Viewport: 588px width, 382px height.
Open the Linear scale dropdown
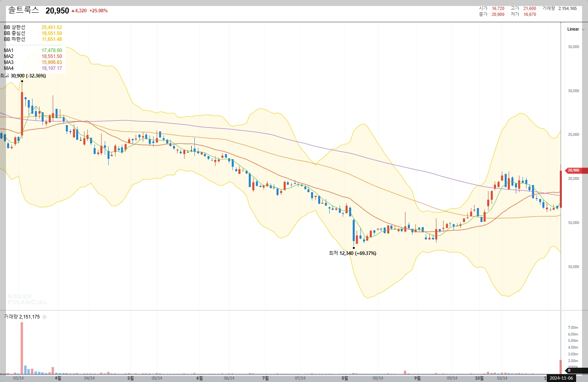click(575, 29)
